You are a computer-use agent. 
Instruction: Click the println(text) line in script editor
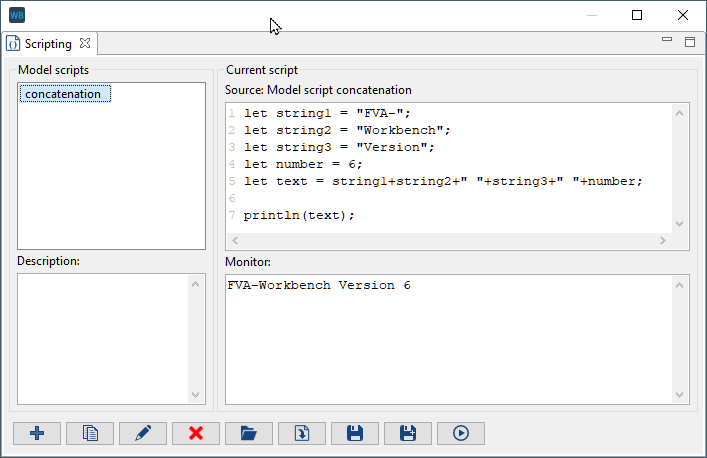tap(299, 215)
